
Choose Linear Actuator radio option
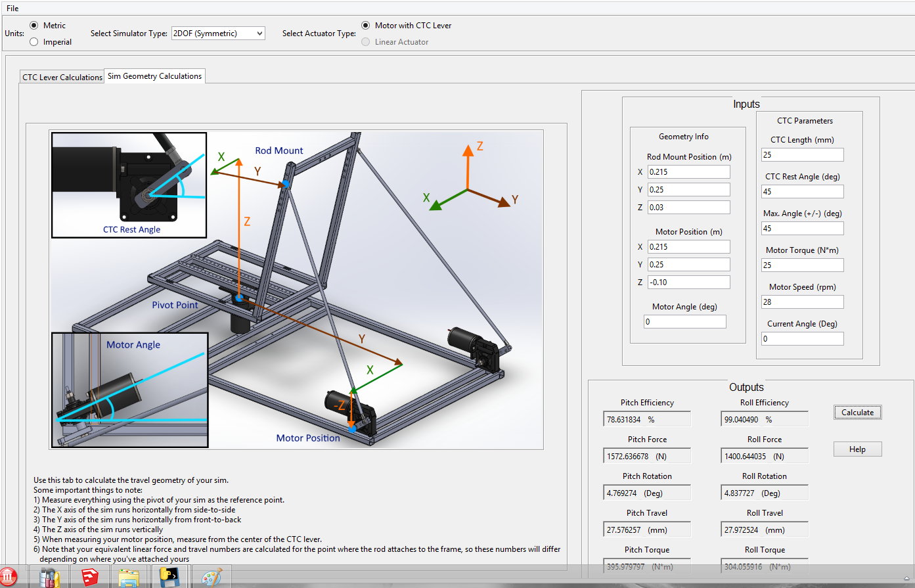point(366,42)
